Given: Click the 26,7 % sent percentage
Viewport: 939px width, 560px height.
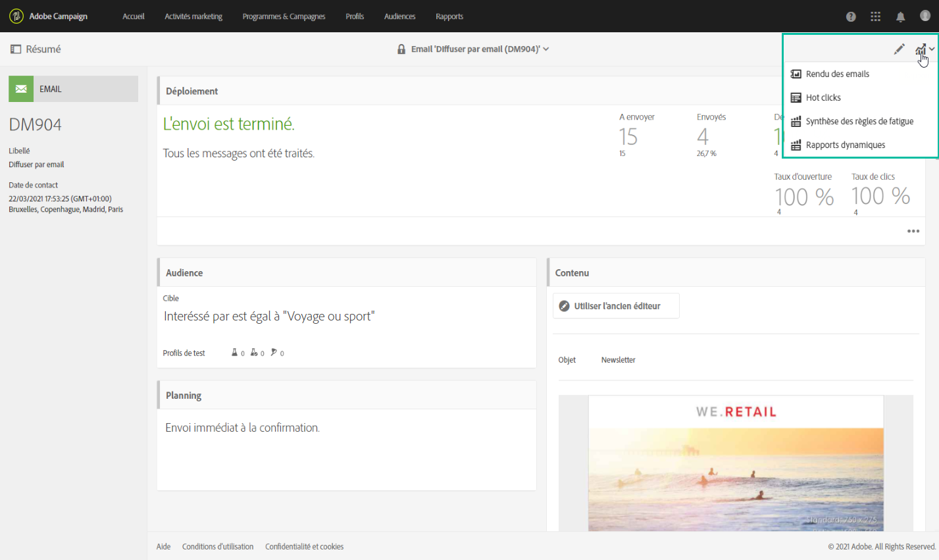Looking at the screenshot, I should [x=707, y=153].
